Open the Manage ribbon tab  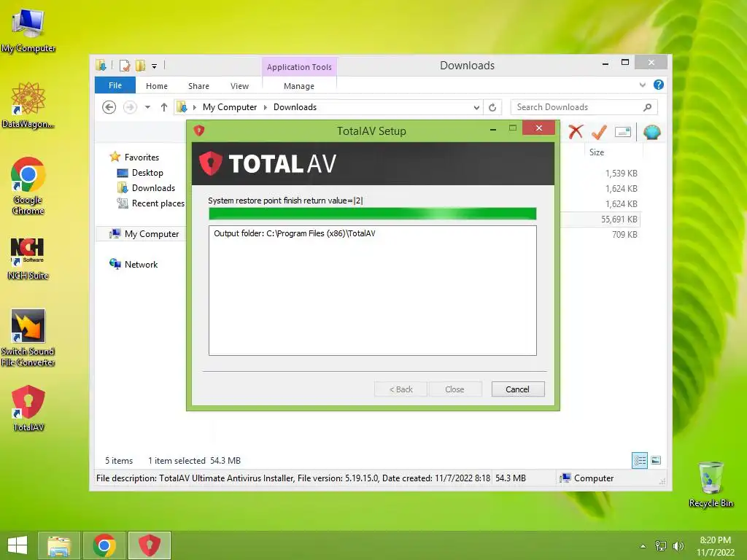coord(298,86)
